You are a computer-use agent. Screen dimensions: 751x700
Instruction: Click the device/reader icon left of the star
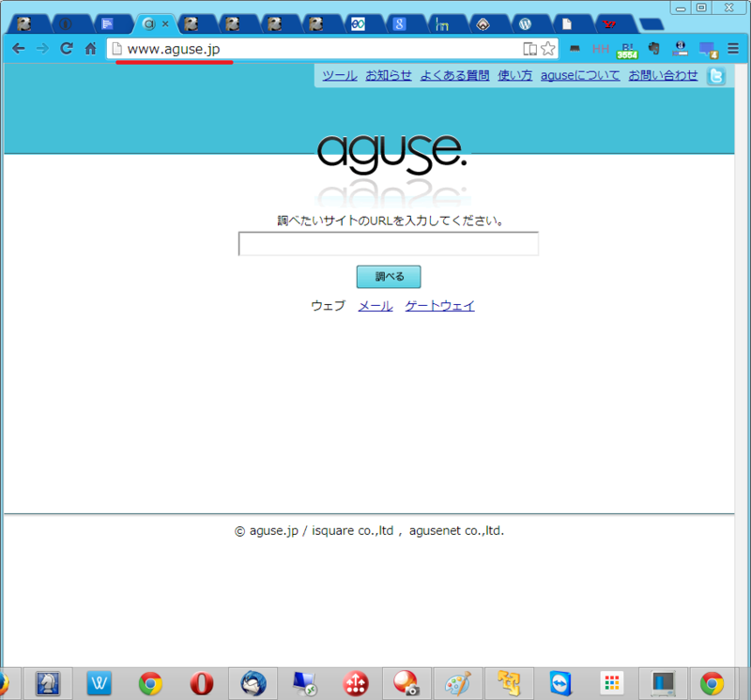(x=529, y=49)
